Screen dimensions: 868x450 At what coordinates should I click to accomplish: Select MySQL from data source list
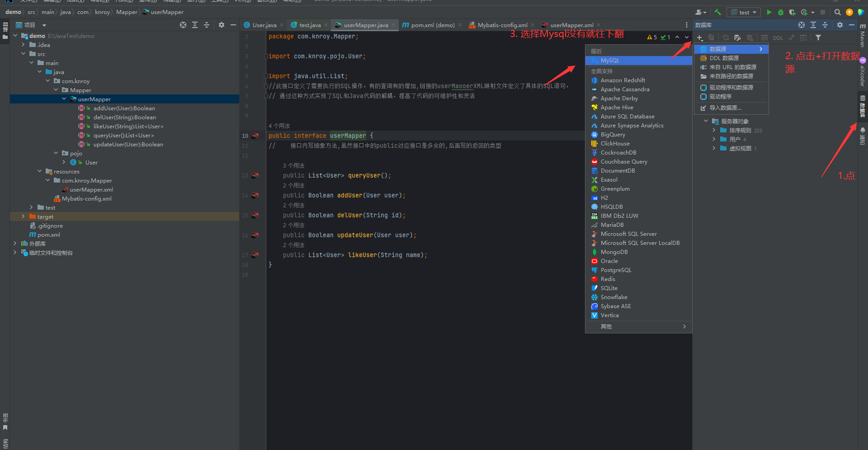coord(610,61)
